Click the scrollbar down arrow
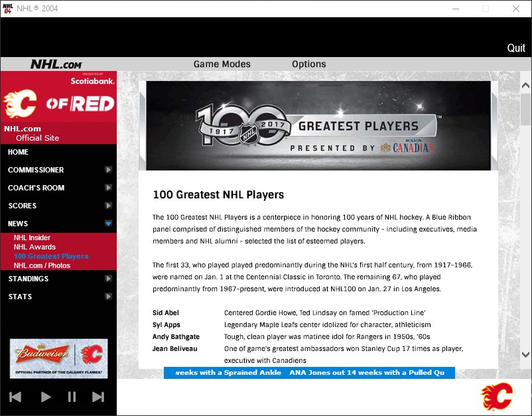Screen dimensions: 532x416 (525, 354)
